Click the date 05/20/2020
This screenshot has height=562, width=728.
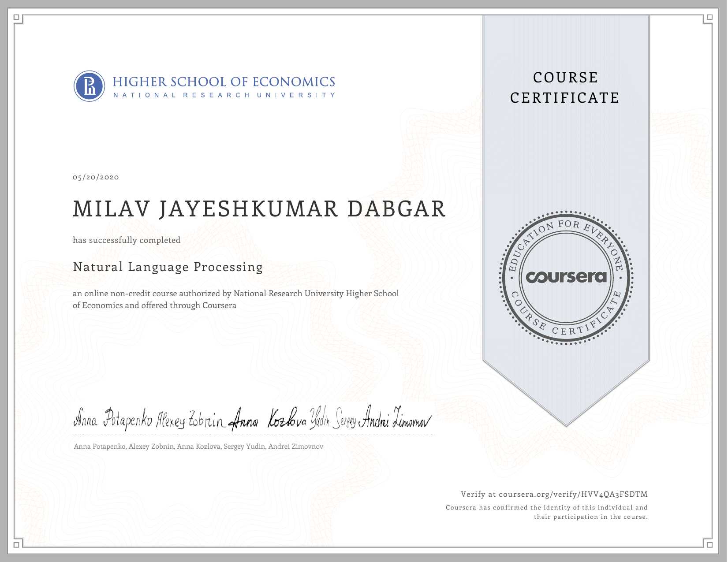tap(96, 177)
